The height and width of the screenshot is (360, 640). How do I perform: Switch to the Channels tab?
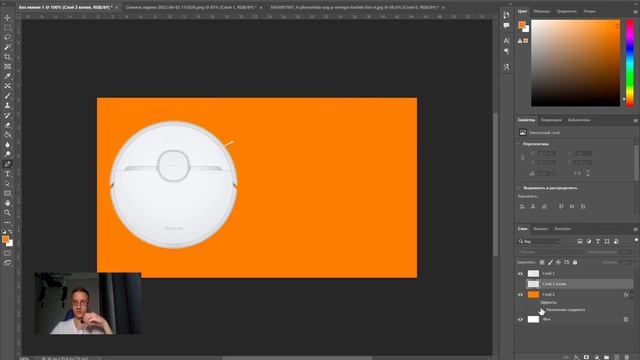click(x=540, y=229)
